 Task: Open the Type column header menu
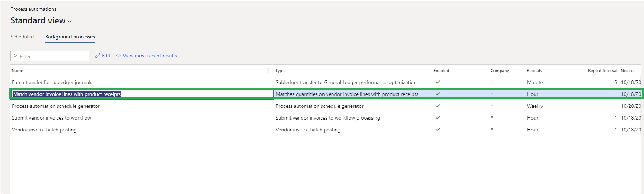pyautogui.click(x=280, y=71)
